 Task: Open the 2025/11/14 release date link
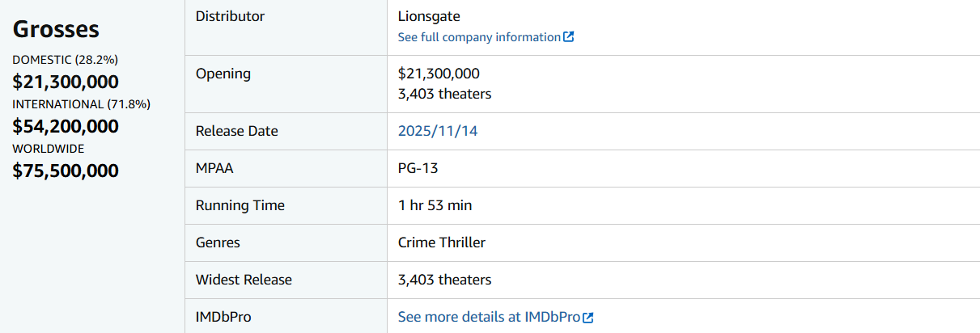[438, 131]
